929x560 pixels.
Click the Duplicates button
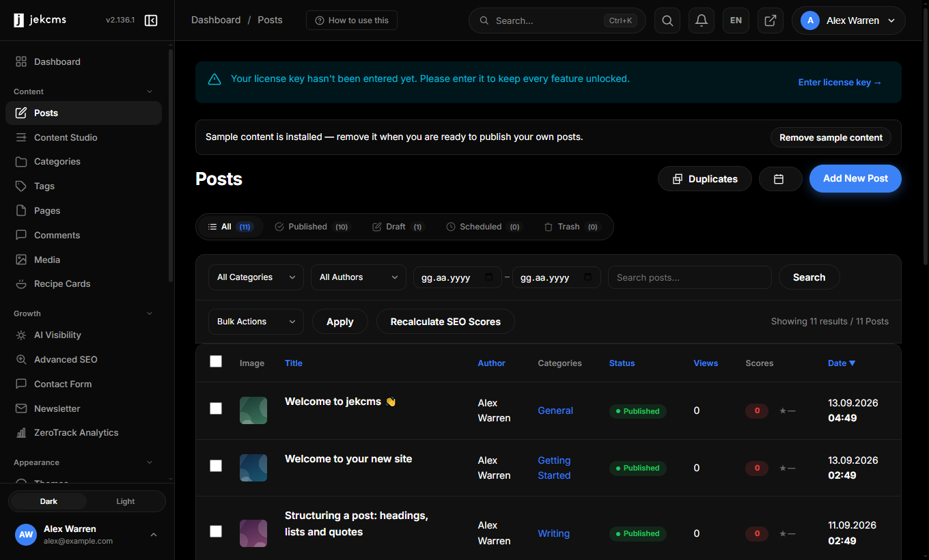click(x=705, y=179)
